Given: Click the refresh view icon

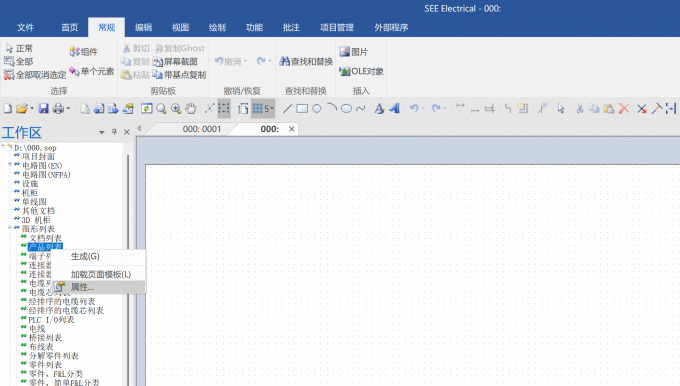Looking at the screenshot, I should [147, 108].
